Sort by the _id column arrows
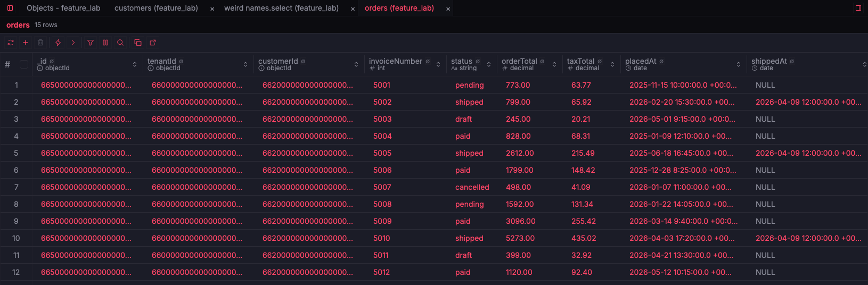 (x=135, y=64)
